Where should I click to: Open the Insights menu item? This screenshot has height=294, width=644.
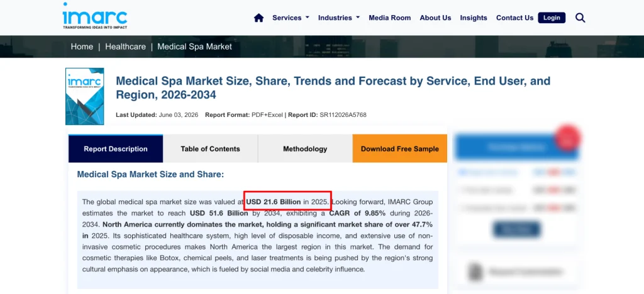pyautogui.click(x=474, y=18)
